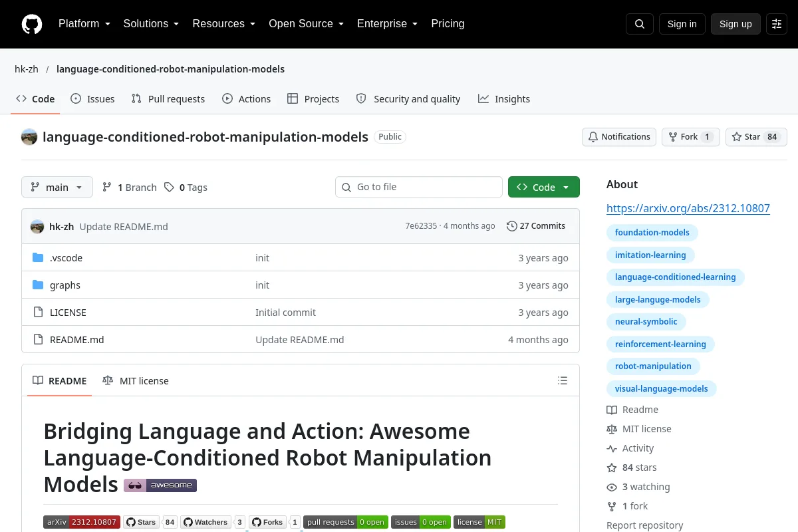
Task: View 3 watching in About sidebar
Action: pyautogui.click(x=638, y=487)
